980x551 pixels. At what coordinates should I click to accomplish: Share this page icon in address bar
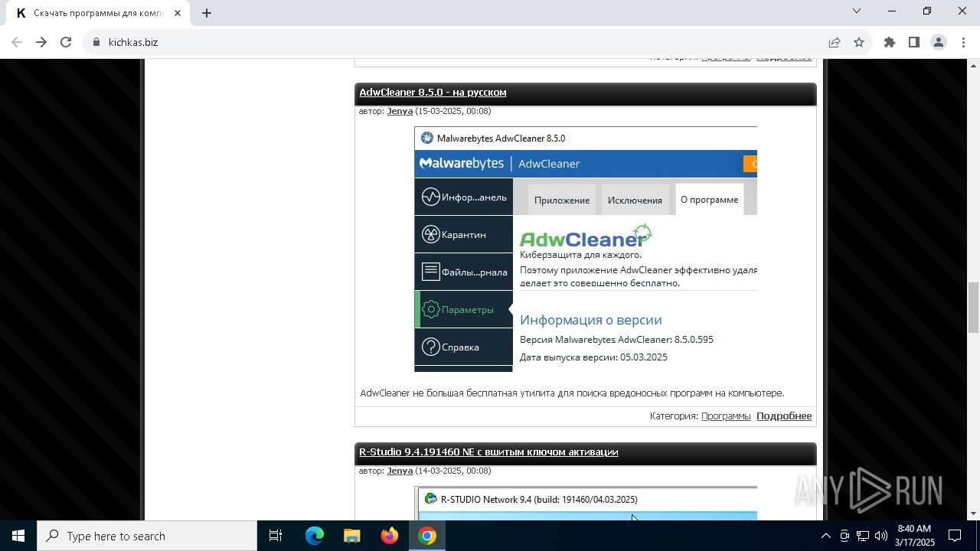click(835, 42)
